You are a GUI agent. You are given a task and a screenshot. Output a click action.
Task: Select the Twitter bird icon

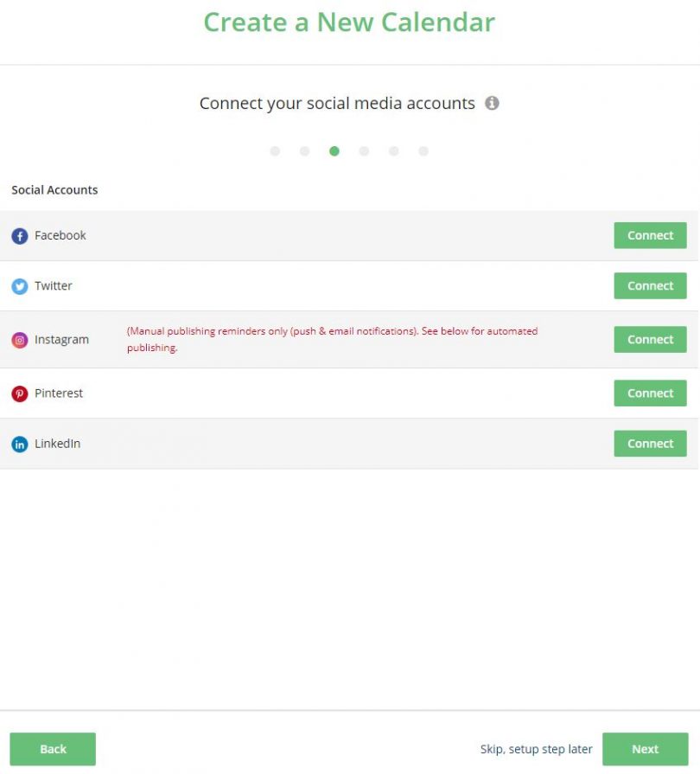tap(20, 285)
